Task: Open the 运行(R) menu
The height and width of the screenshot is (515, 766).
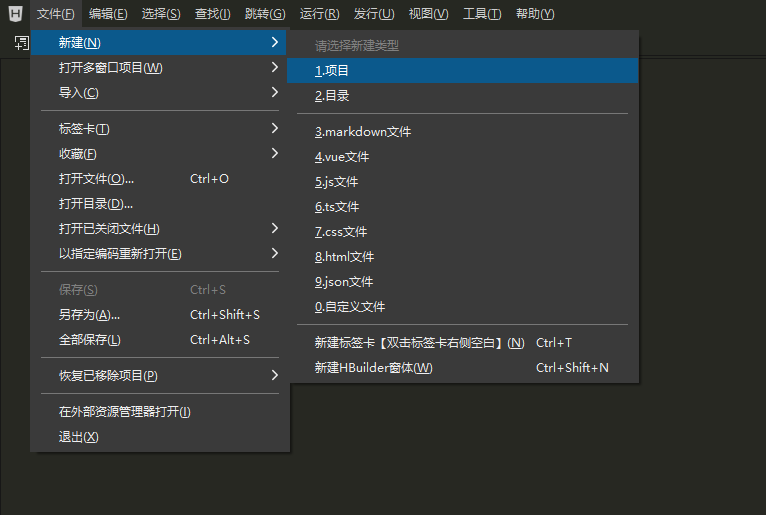Action: click(319, 14)
